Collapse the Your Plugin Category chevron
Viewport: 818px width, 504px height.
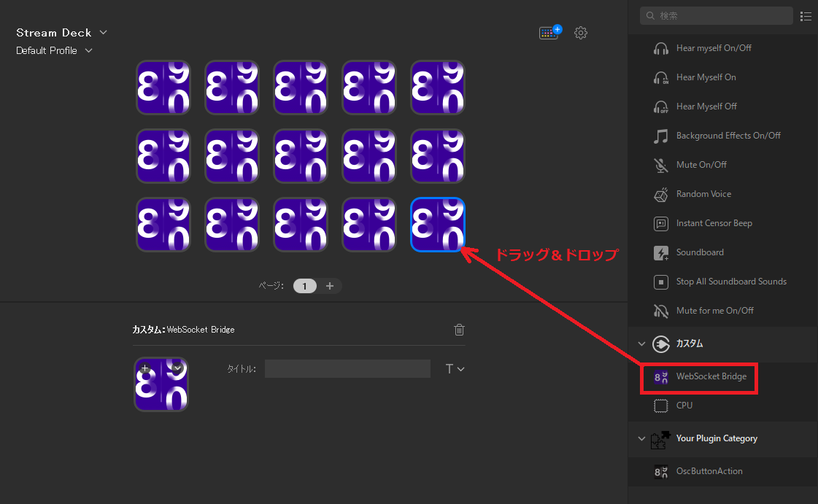coord(641,439)
